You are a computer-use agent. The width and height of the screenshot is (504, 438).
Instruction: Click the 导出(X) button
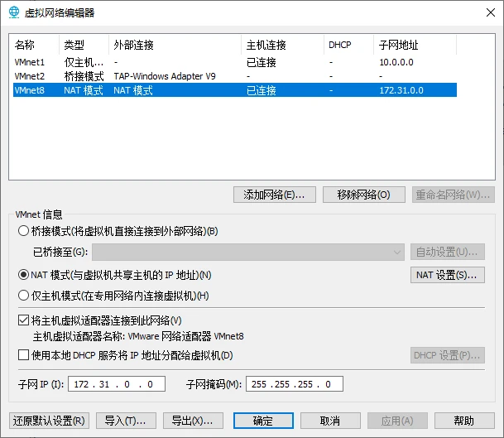coord(193,421)
